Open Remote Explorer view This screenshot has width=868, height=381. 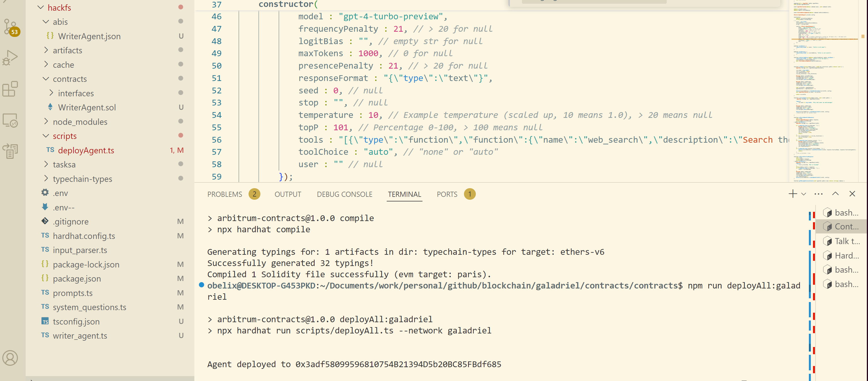coord(10,120)
